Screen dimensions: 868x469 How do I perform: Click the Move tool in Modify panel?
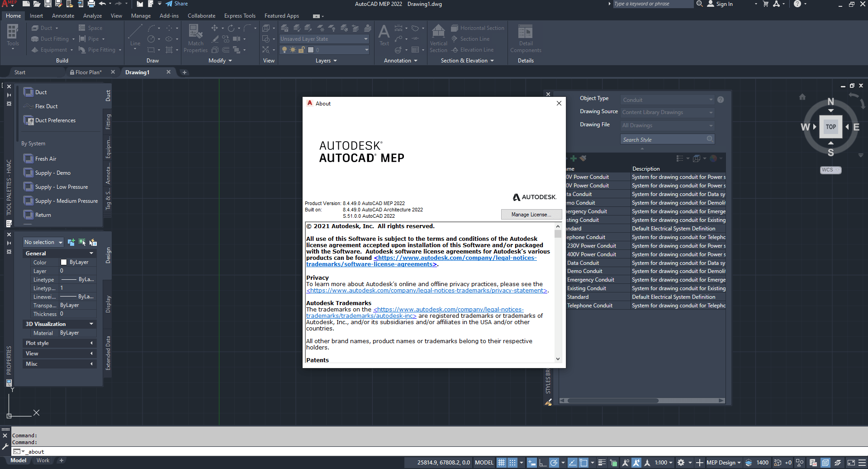click(214, 28)
